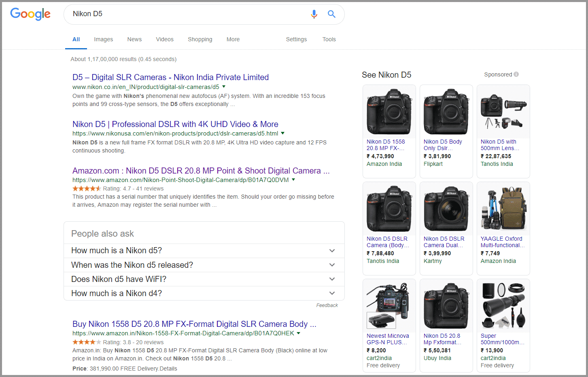
Task: Click the Sponsored info icon
Action: (x=516, y=74)
